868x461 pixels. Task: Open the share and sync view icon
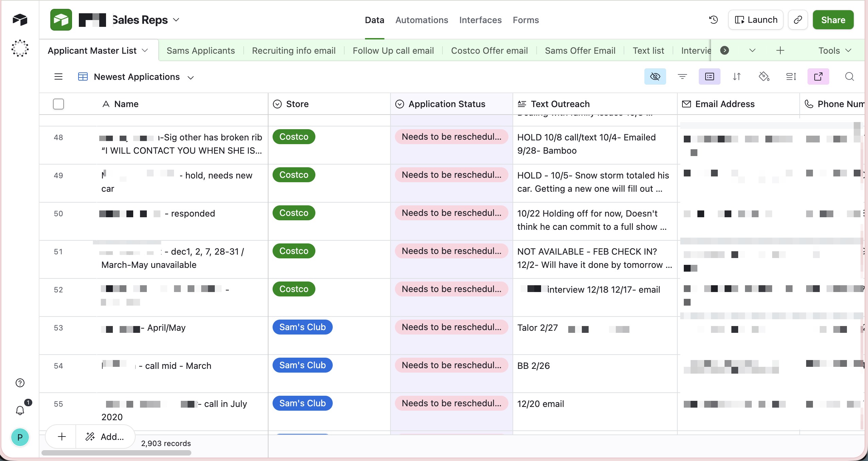818,76
